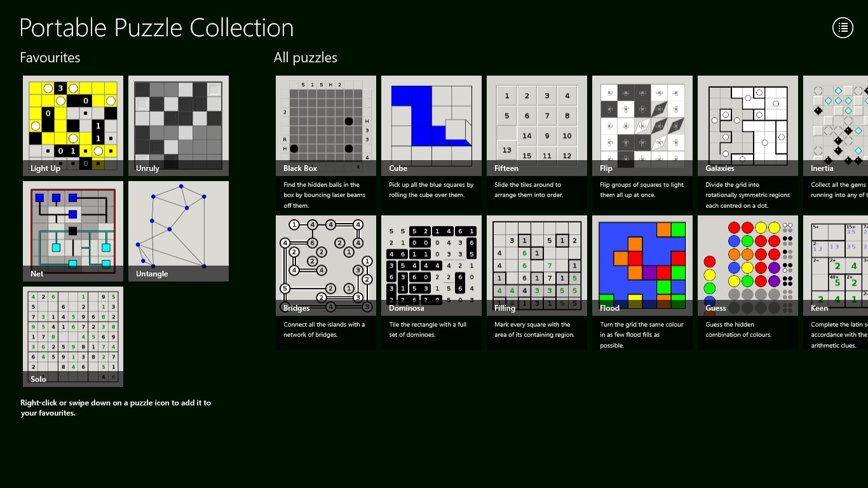This screenshot has width=868, height=488.
Task: Launch the Unruly puzzle tile
Action: (179, 126)
